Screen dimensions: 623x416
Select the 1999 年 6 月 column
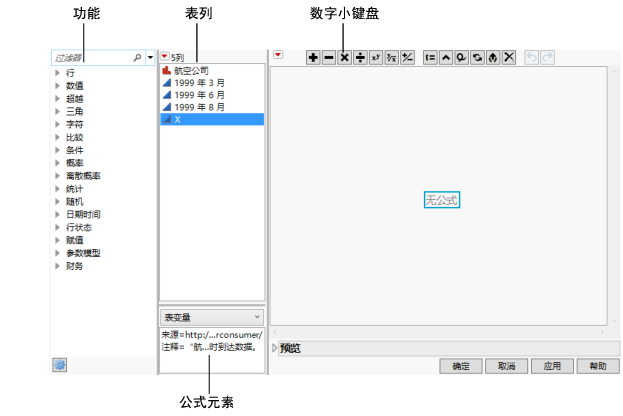point(212,95)
